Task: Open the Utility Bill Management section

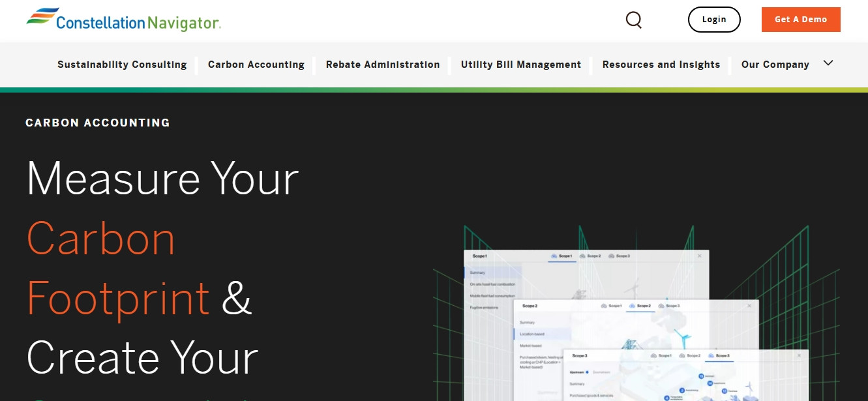Action: tap(520, 64)
